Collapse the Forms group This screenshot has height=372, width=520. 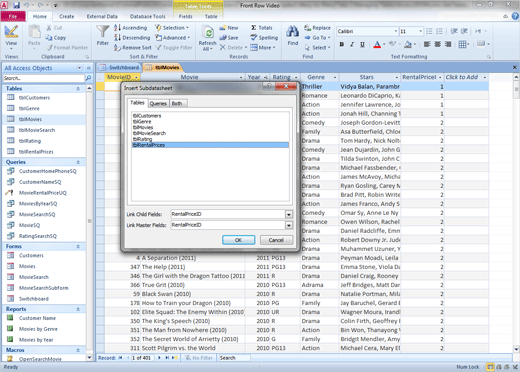tap(78, 246)
